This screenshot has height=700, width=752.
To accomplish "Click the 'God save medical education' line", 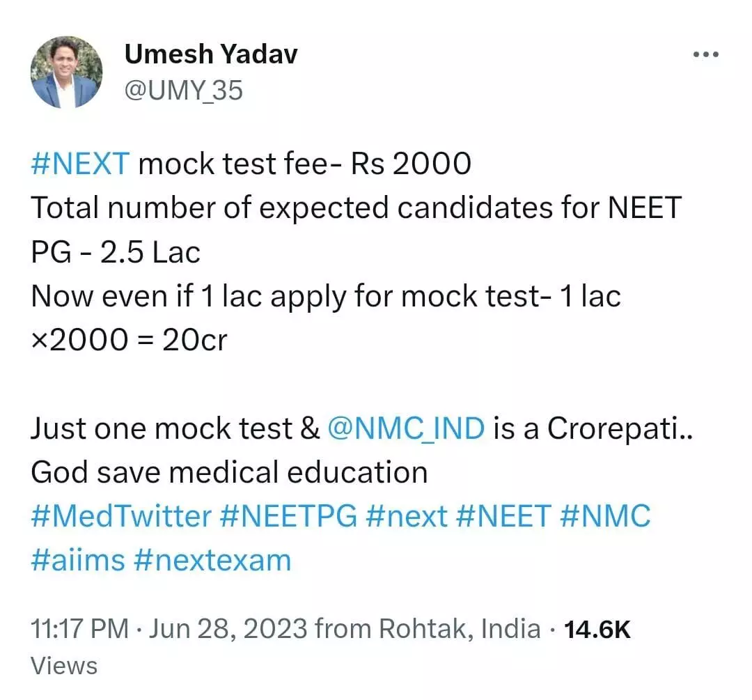I will tap(229, 473).
